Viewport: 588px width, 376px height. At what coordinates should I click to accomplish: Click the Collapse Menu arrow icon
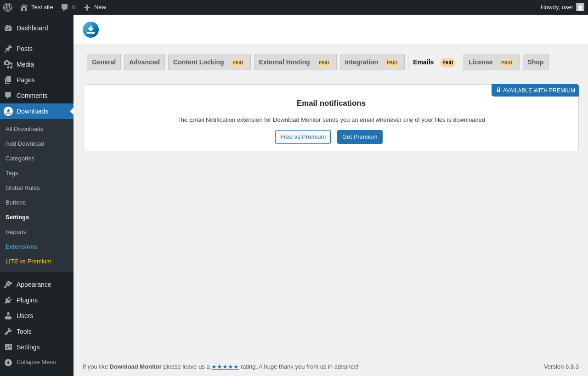(x=8, y=362)
